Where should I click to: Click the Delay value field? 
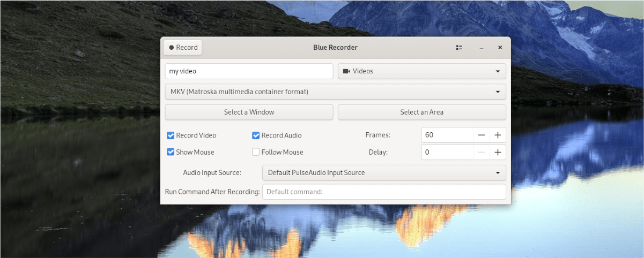tap(447, 152)
